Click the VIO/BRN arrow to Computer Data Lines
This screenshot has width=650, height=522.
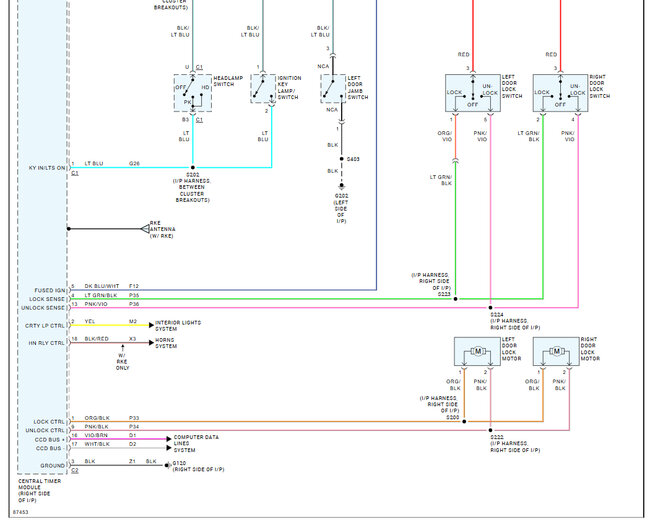tap(169, 439)
